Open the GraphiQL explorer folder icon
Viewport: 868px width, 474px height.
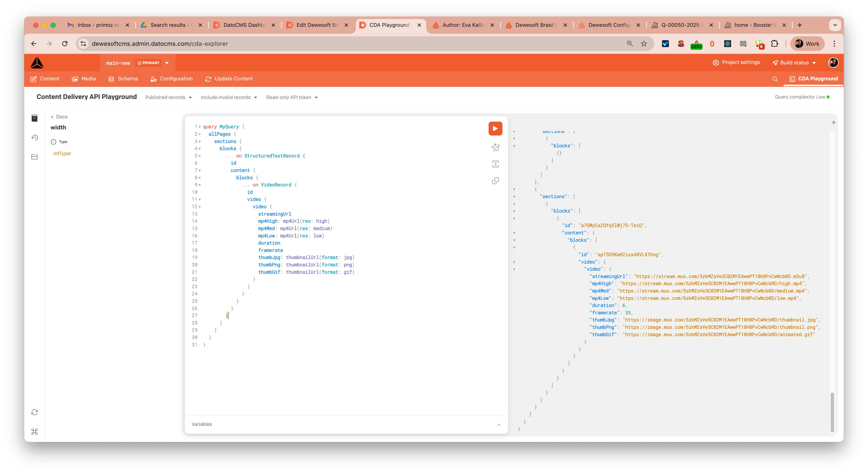pos(35,157)
